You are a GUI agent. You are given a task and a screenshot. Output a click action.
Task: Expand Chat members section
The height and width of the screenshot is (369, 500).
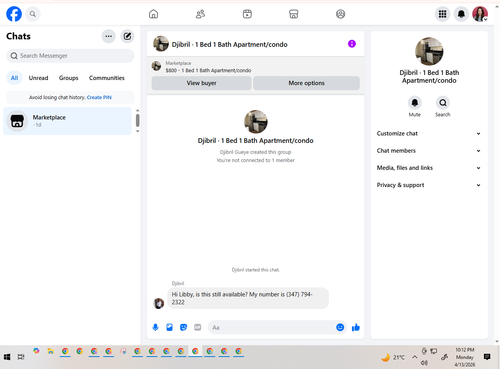(429, 151)
